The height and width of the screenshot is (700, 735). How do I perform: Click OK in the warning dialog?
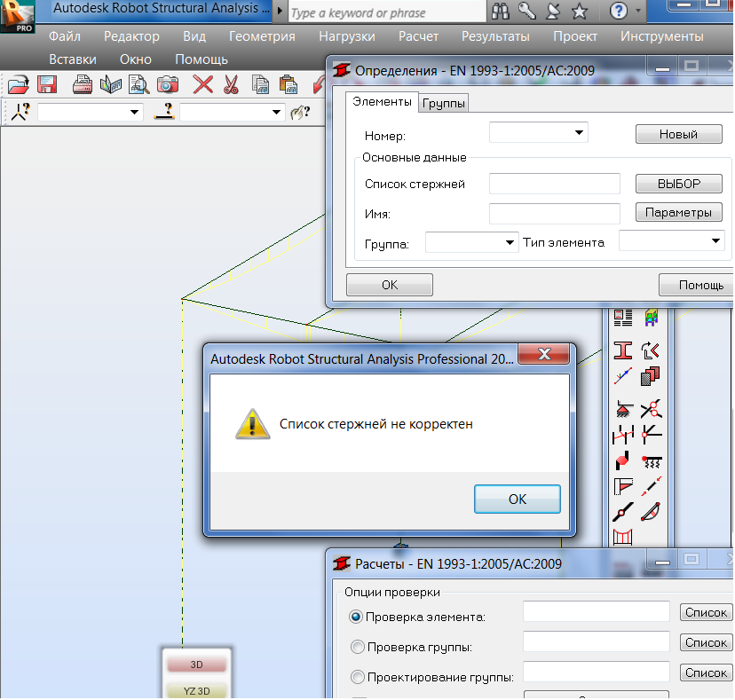pos(517,499)
